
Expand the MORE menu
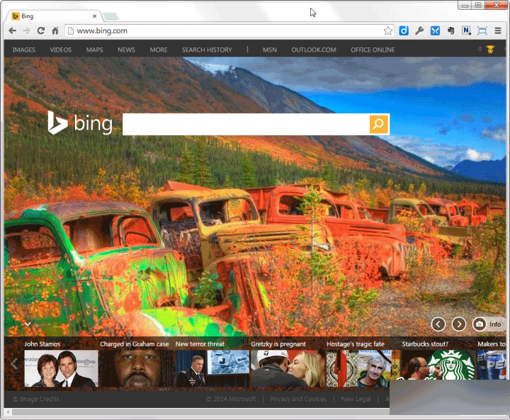159,50
